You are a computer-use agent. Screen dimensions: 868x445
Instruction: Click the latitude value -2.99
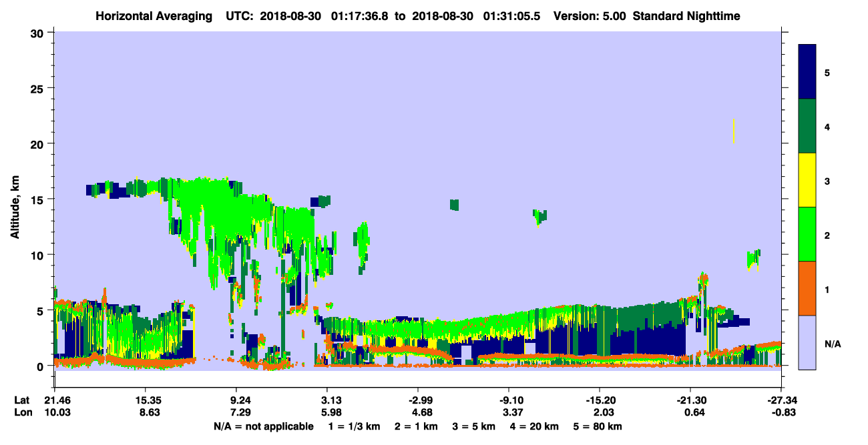pos(417,400)
